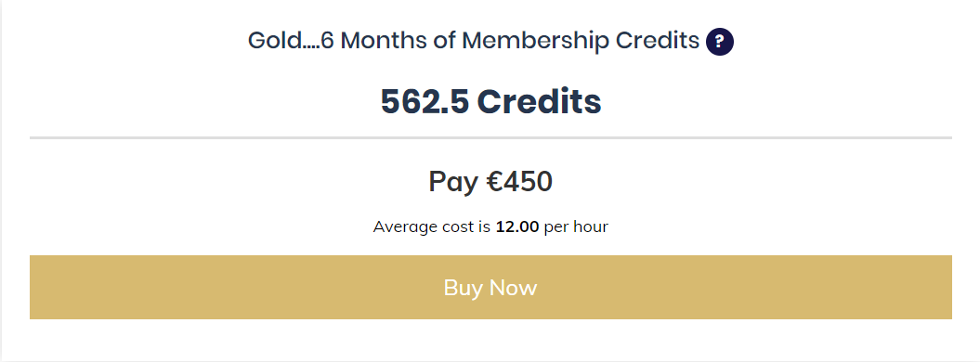980x362 pixels.
Task: Click the gold Buy Now button
Action: click(490, 287)
